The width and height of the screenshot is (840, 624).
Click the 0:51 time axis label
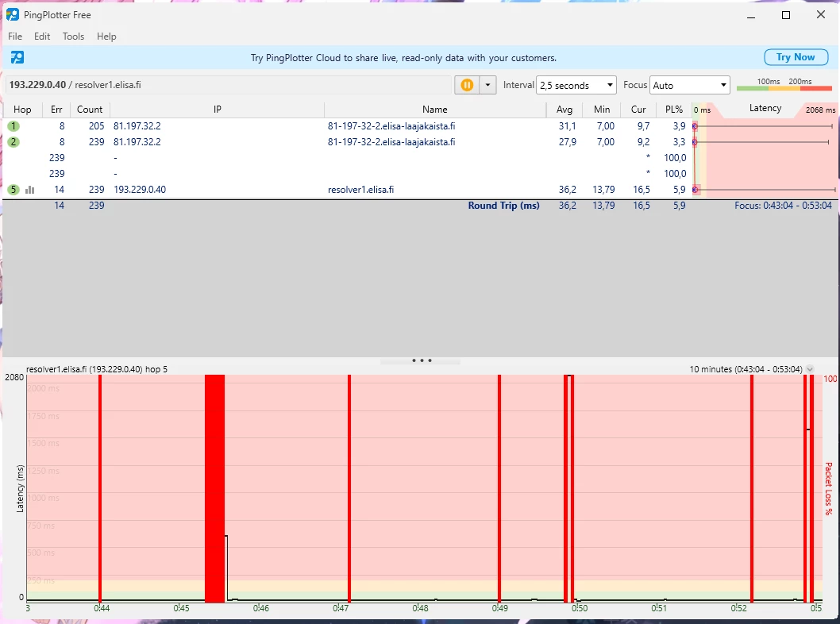[x=659, y=608]
